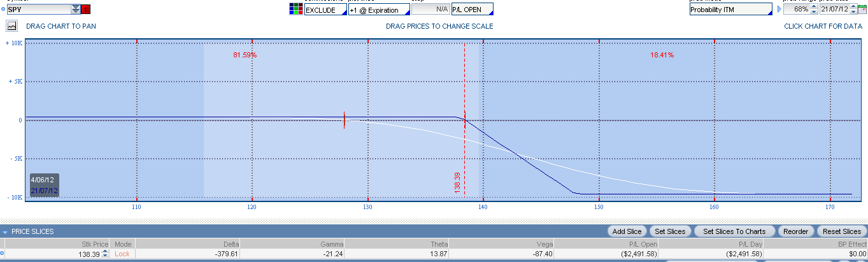
Task: Click the colored grid icon beside EXCLUDE
Action: [x=296, y=10]
